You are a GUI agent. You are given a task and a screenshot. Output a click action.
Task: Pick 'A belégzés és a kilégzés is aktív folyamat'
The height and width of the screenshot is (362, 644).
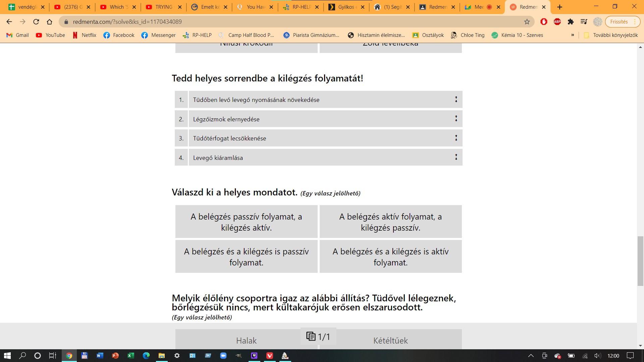[x=390, y=257]
